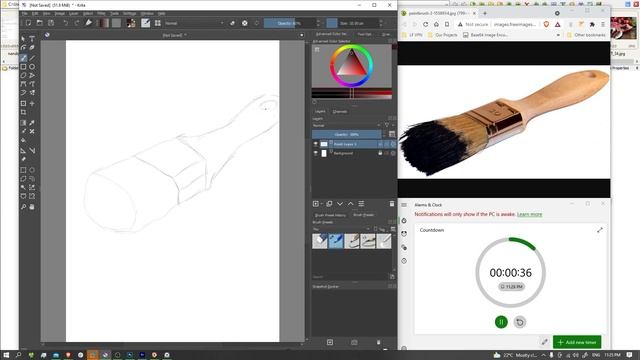Select the Line tool
The height and width of the screenshot is (360, 640).
(32, 58)
